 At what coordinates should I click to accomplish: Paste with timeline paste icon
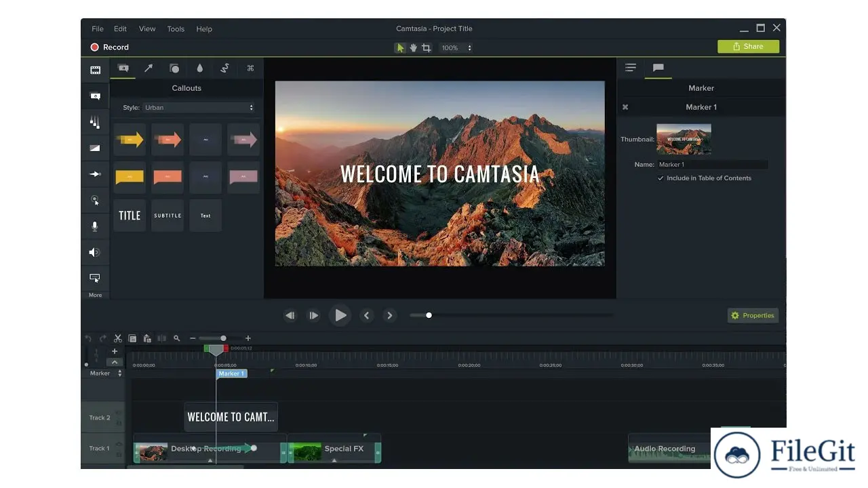coord(146,338)
